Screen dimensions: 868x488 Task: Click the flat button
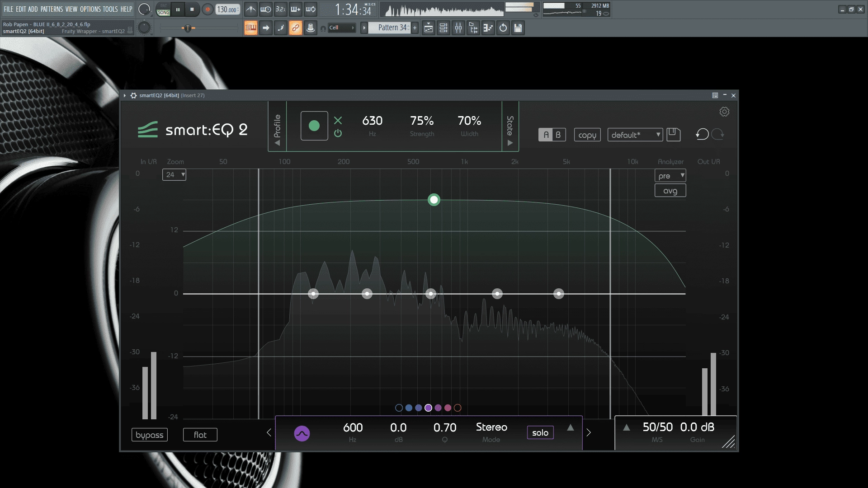coord(200,435)
